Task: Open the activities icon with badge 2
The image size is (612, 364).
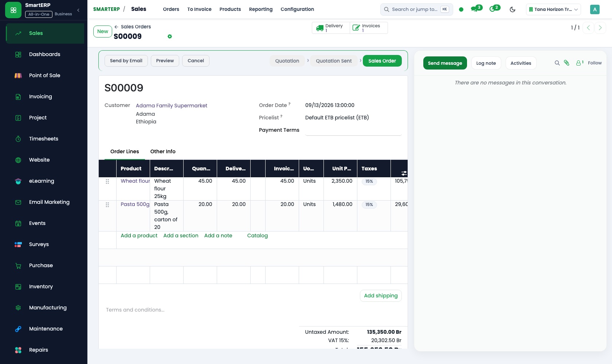Action: click(494, 9)
